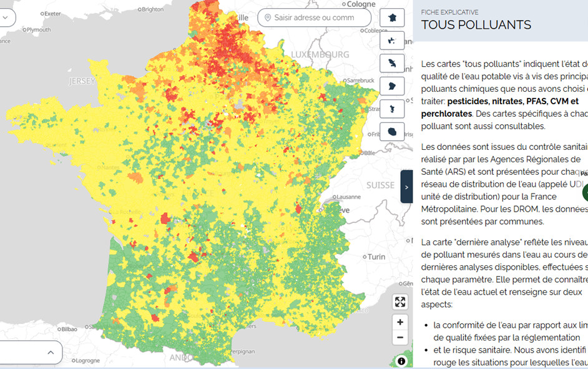Zoom in with the plus button
Screen dimensions: 588x369
click(400, 322)
